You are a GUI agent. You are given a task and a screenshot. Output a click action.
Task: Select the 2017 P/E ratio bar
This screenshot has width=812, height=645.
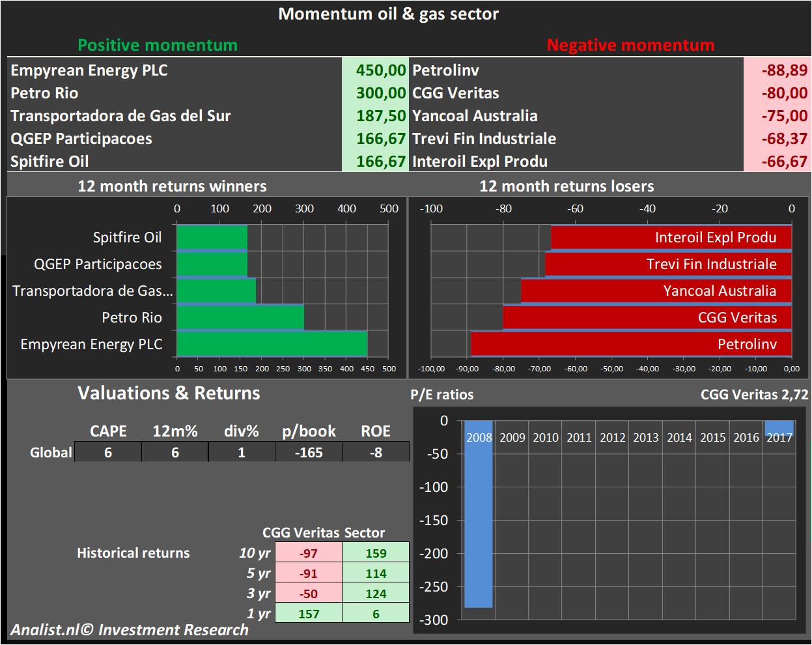779,427
